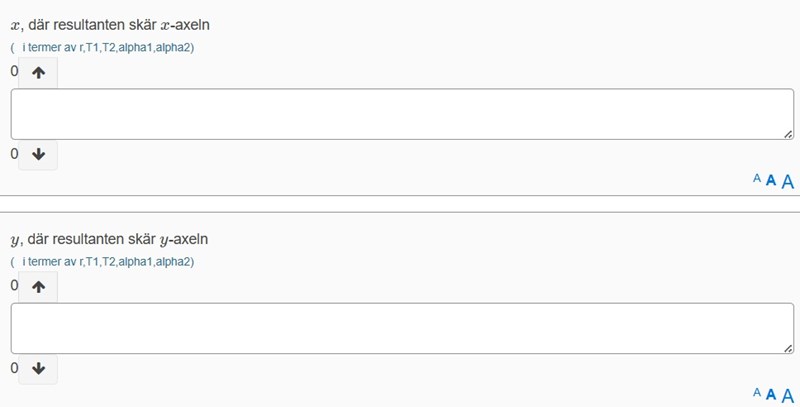Click resize handle of y-axeln text area
This screenshot has height=407, width=800.
pos(789,348)
